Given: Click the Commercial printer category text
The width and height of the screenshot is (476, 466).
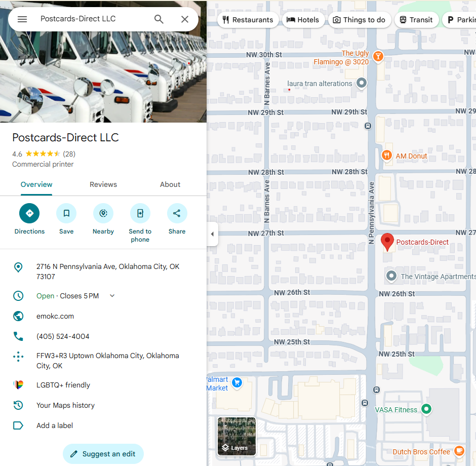Looking at the screenshot, I should click(43, 164).
